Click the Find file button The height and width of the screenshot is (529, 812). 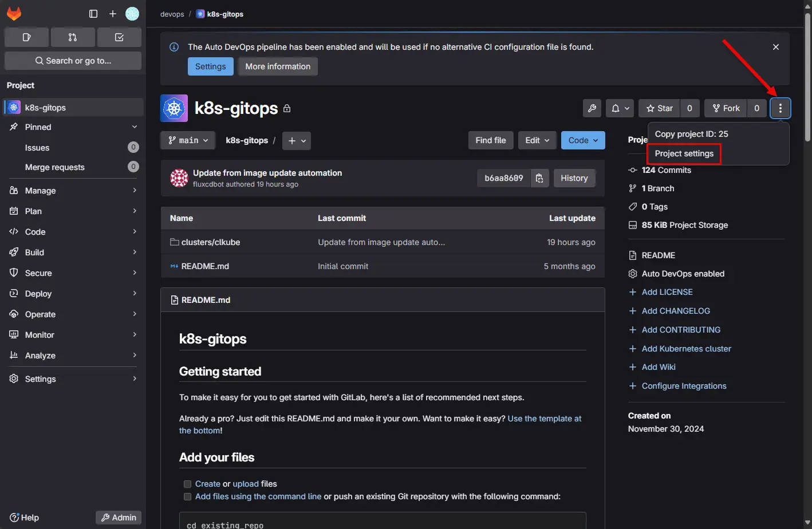coord(491,140)
